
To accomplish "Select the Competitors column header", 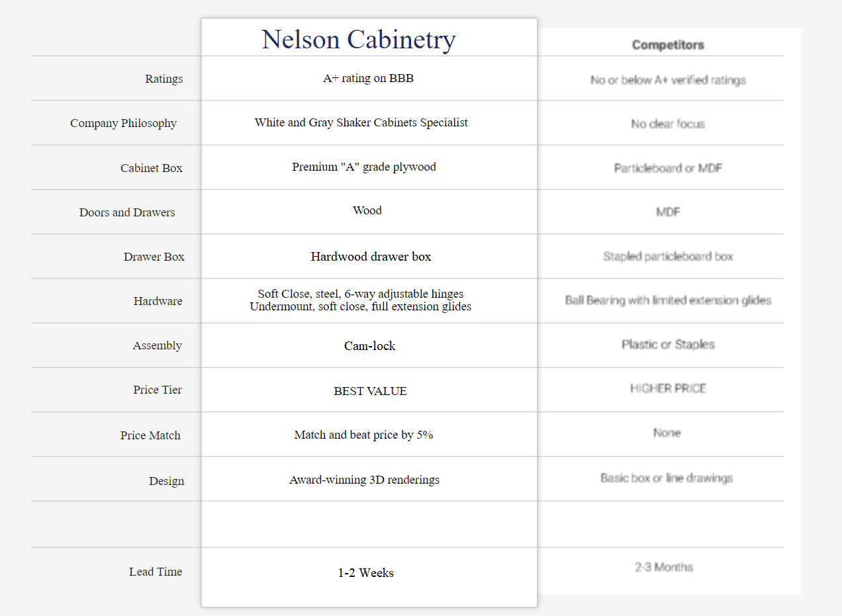I will point(668,45).
